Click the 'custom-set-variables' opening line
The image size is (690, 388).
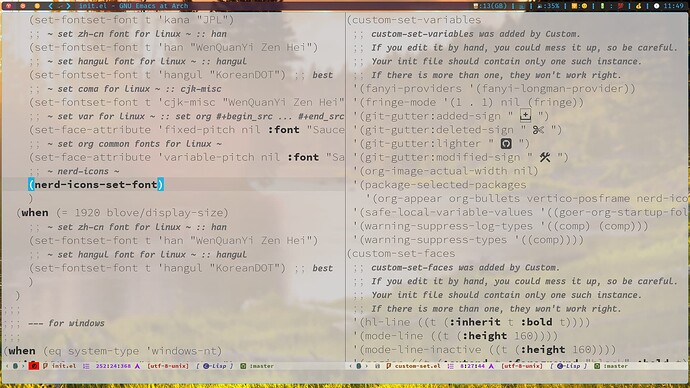414,20
